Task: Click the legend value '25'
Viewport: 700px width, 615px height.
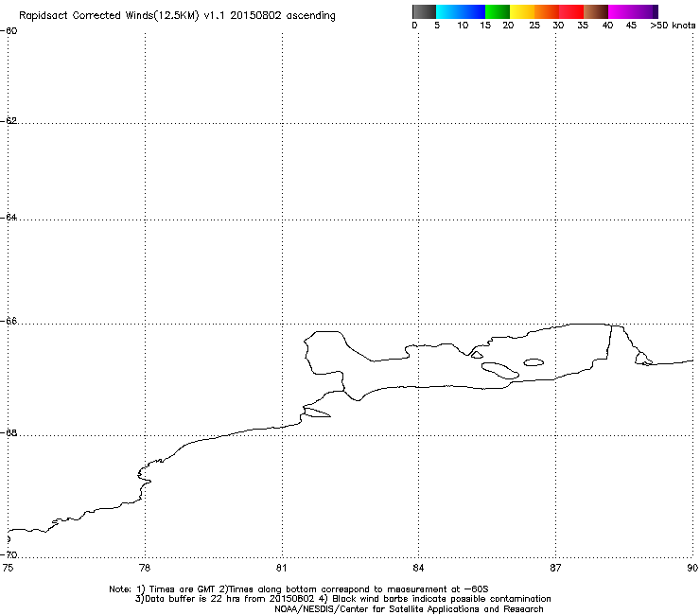Action: click(x=534, y=26)
